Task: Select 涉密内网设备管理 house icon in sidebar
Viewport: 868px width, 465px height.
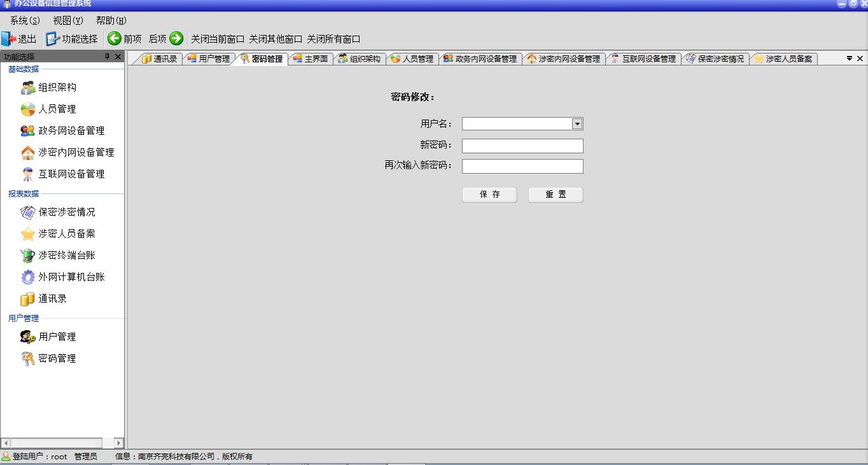Action: pos(27,153)
